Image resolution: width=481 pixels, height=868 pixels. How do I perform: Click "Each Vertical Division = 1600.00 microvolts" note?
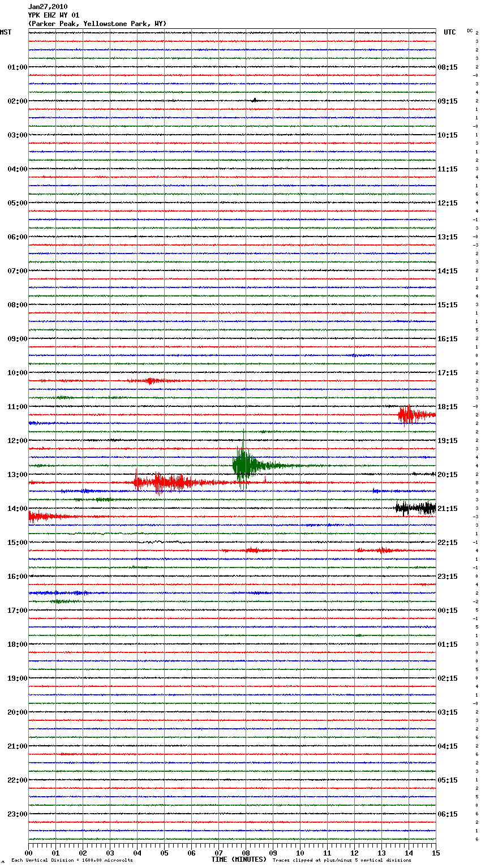(72, 861)
